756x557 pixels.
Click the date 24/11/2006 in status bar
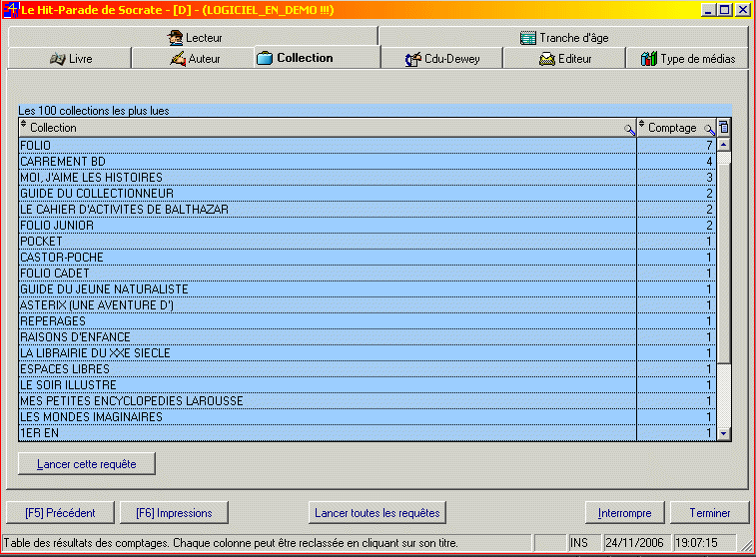click(x=636, y=543)
